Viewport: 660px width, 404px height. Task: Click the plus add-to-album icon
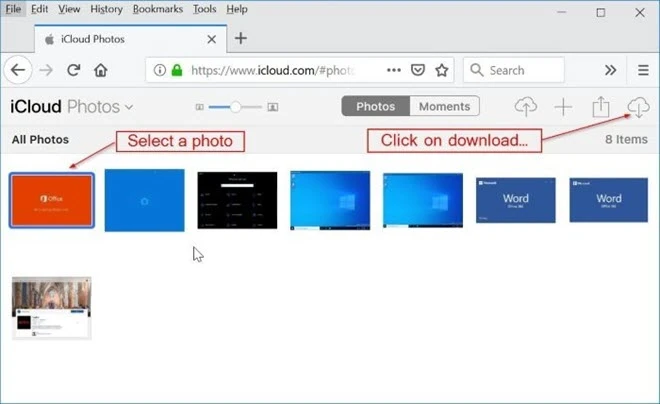point(563,106)
